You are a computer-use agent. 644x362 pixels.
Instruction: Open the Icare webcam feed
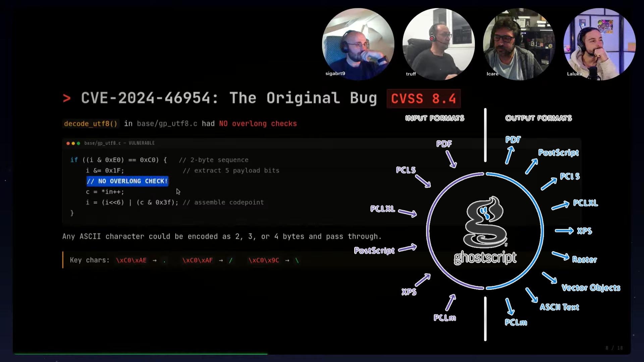pos(519,44)
